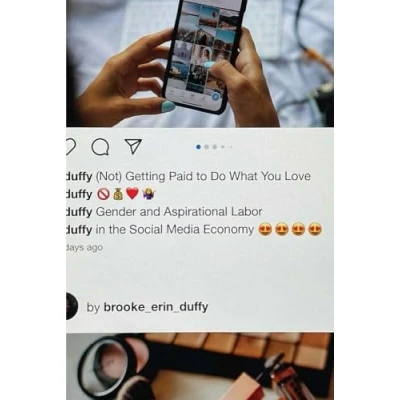Screen dimensions: 400x400
Task: Select the first blue carousel dot
Action: coord(199,147)
